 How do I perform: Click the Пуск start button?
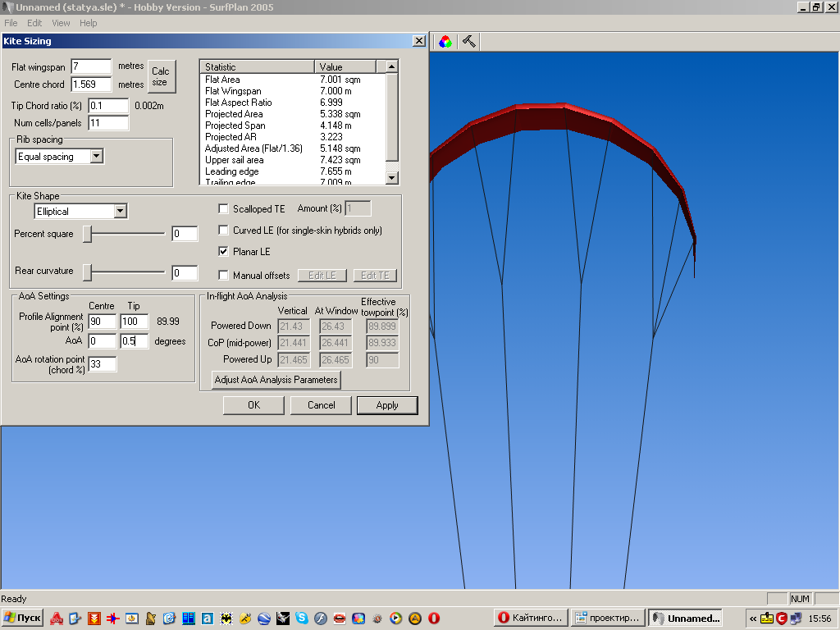pos(22,618)
